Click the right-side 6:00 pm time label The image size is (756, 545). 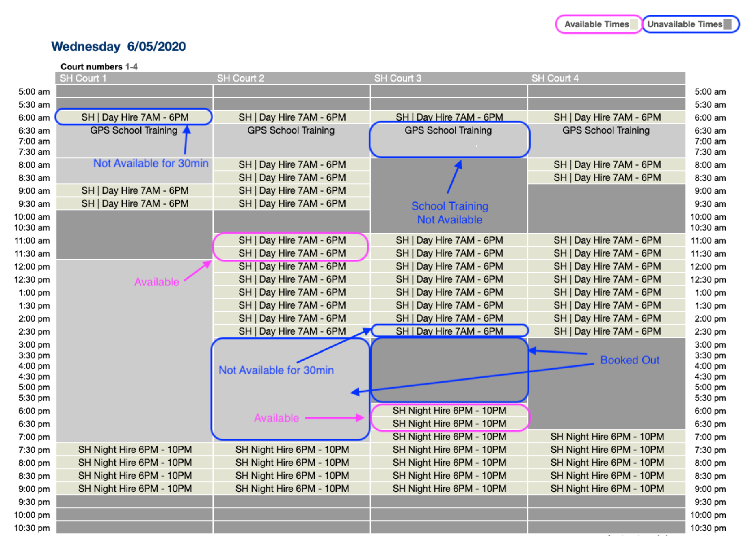coord(710,411)
